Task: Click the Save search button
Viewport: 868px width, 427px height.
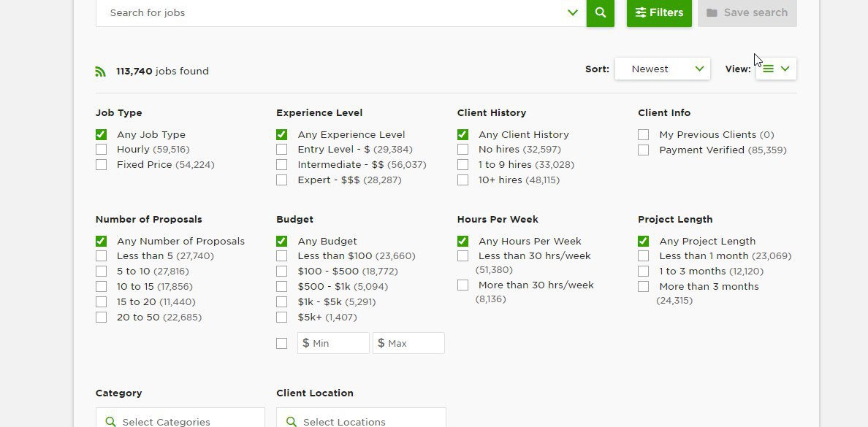Action: (747, 12)
